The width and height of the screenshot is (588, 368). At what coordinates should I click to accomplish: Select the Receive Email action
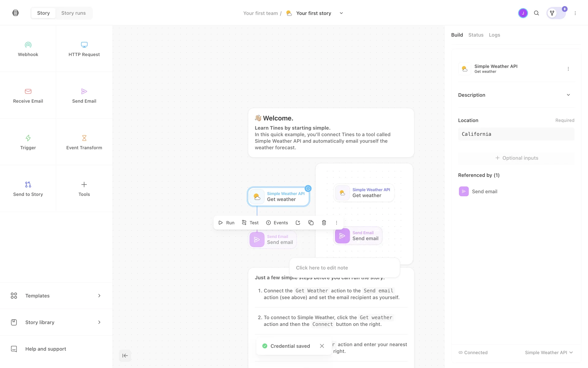[x=28, y=96]
